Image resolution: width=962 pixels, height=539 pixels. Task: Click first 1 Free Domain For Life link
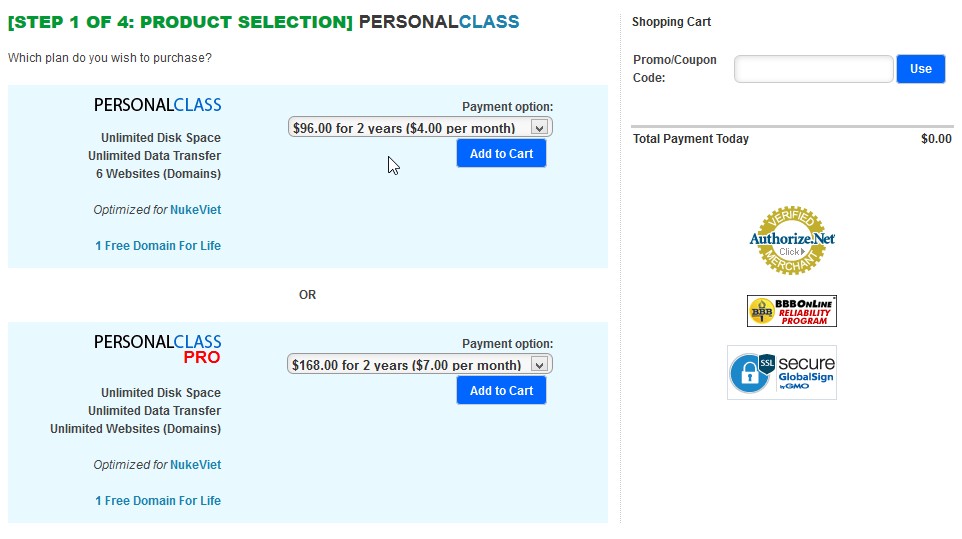pos(158,245)
